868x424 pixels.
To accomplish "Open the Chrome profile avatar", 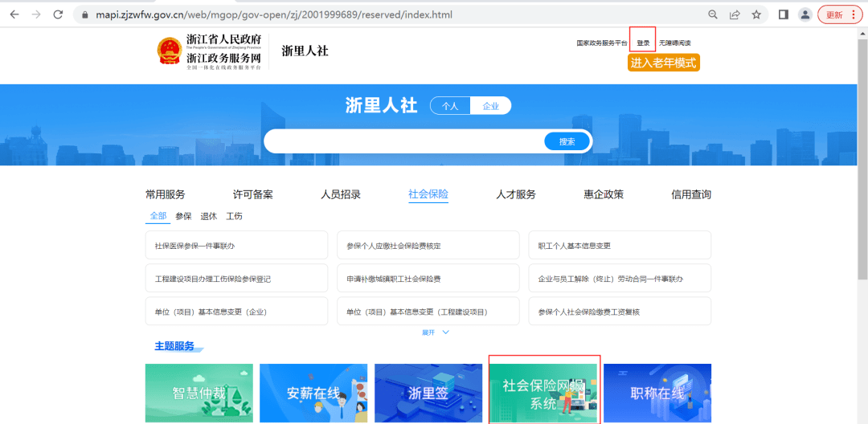I will coord(805,14).
